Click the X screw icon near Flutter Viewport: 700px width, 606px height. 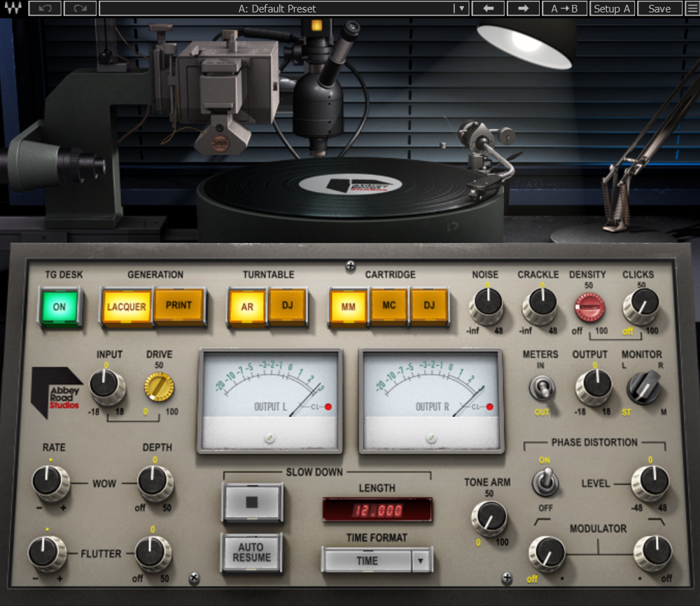(194, 578)
